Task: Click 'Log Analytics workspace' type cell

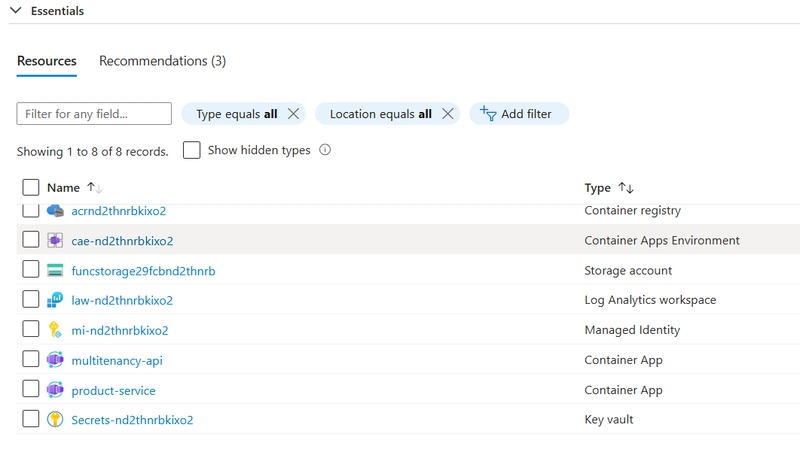Action: [650, 300]
